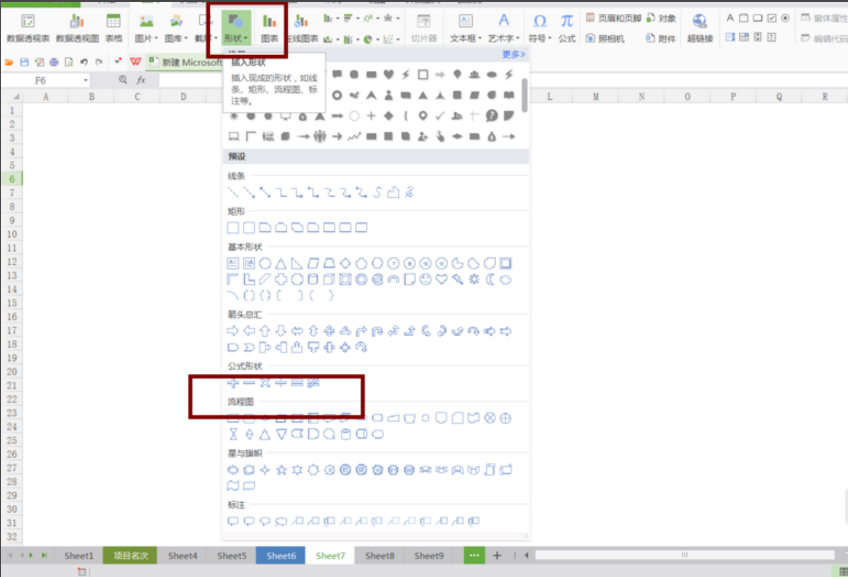The width and height of the screenshot is (848, 577).
Task: Insert the checkbox form control
Action: [x=772, y=18]
